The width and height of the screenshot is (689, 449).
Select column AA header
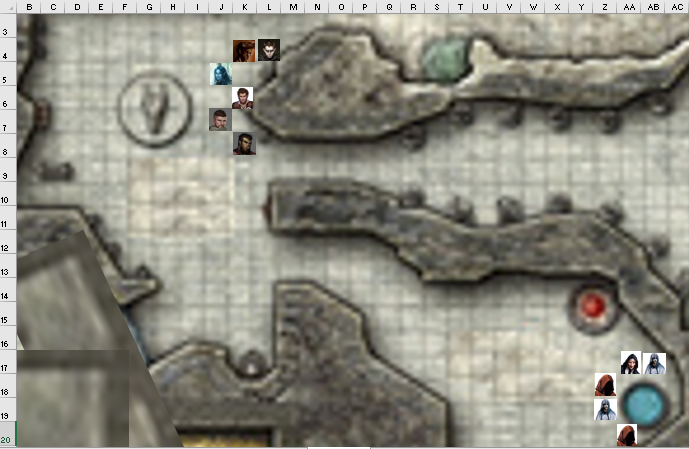(629, 7)
